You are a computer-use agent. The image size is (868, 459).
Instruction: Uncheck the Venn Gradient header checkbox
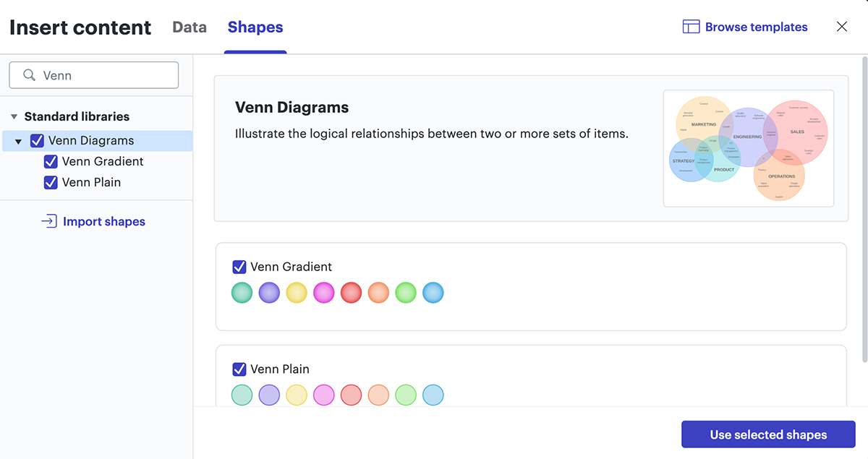click(x=239, y=267)
